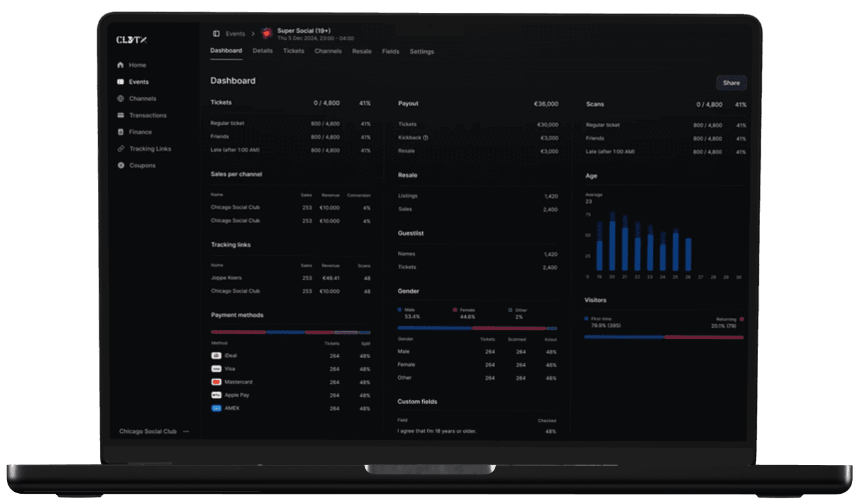Open Events via its sidebar icon
This screenshot has width=856, height=504.
pos(120,82)
